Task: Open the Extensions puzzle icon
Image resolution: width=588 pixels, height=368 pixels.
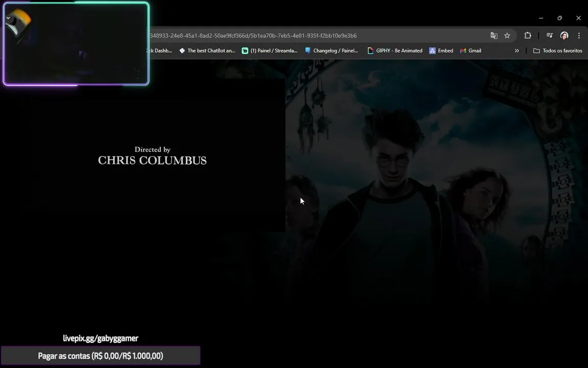Action: pyautogui.click(x=528, y=36)
